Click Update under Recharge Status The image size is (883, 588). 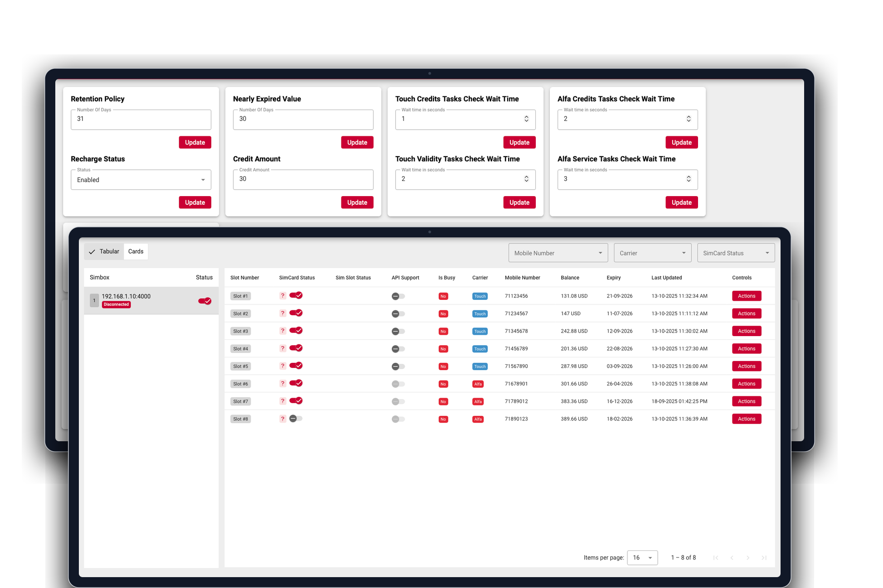(x=195, y=202)
